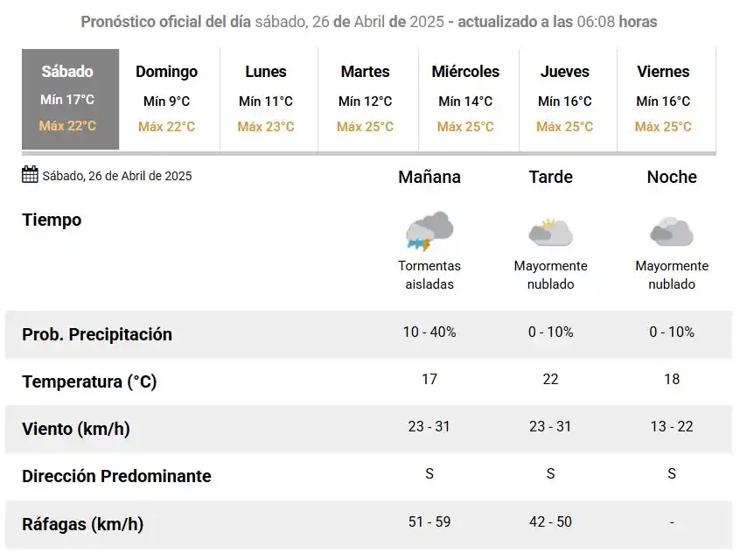The width and height of the screenshot is (740, 560).
Task: Click the mostly cloudy afternoon sun icon
Action: coord(550,232)
